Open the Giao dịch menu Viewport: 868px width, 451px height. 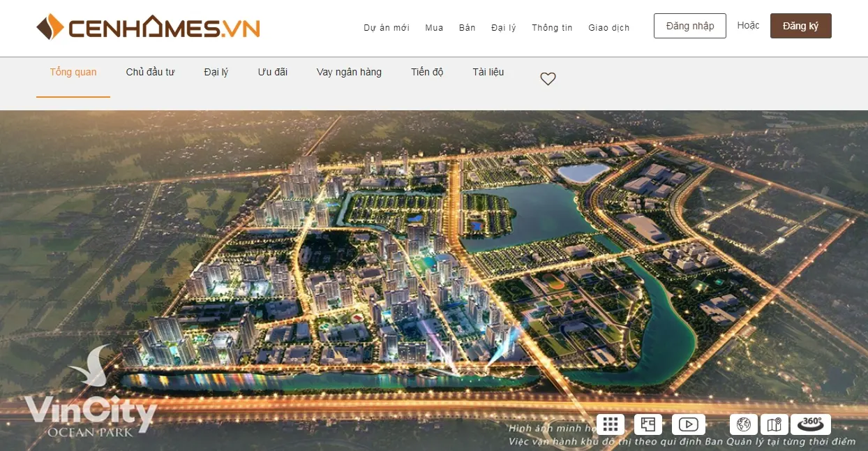(x=609, y=28)
